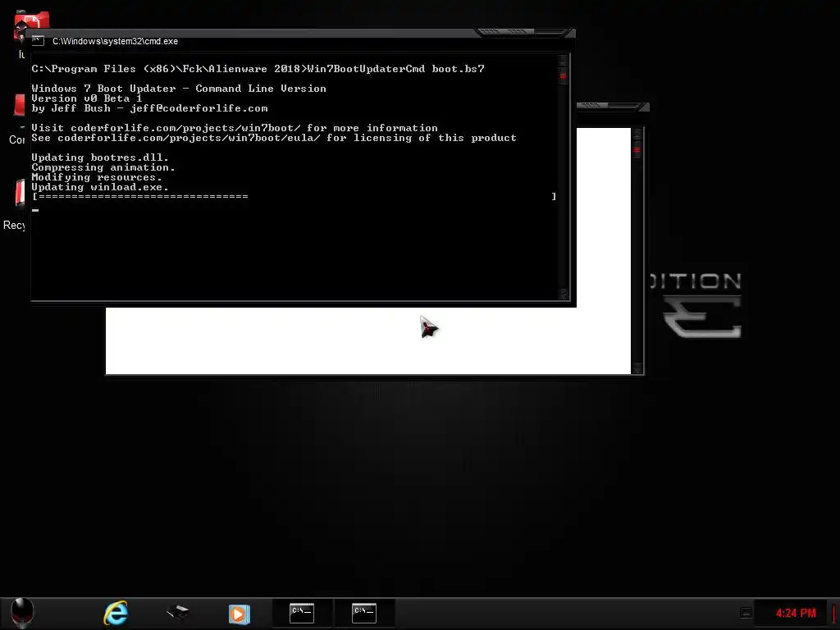Click the updating progress bar in cmd
Screen dimensions: 840x630
click(294, 197)
